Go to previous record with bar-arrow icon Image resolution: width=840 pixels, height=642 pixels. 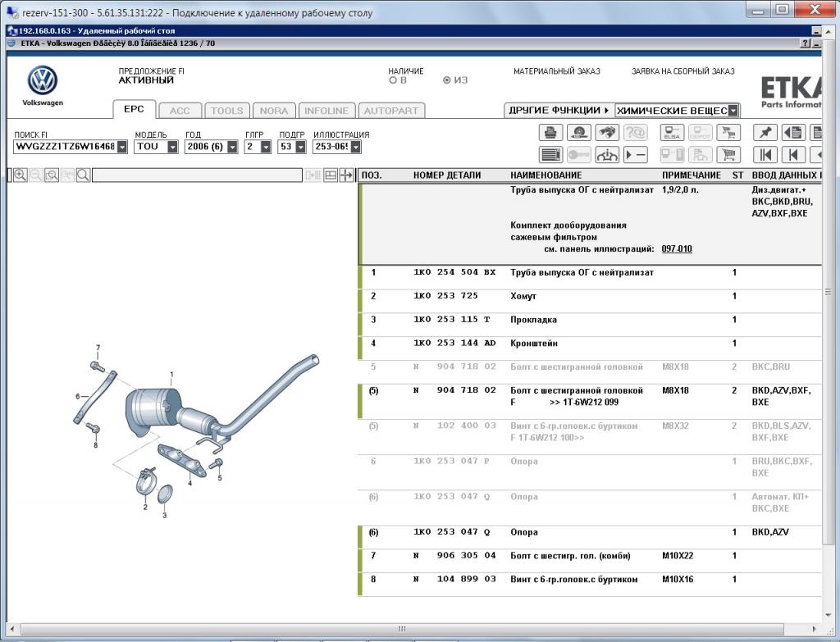[793, 155]
